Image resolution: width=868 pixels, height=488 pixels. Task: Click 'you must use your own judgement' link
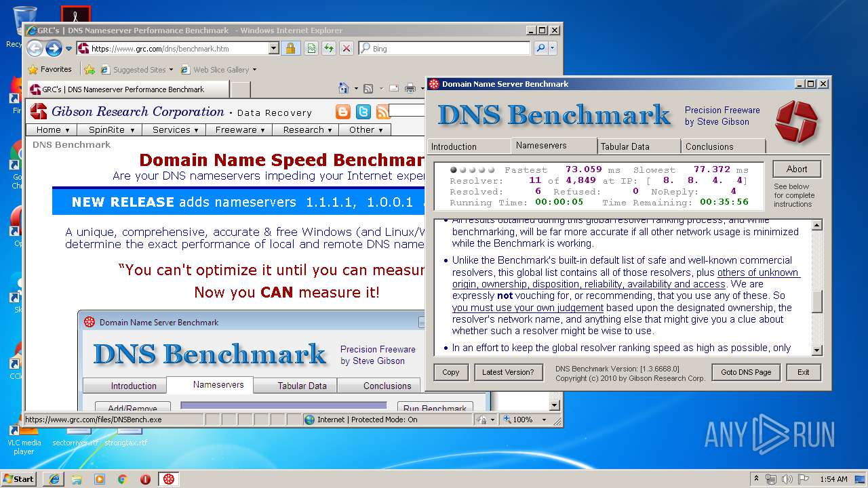pyautogui.click(x=528, y=308)
